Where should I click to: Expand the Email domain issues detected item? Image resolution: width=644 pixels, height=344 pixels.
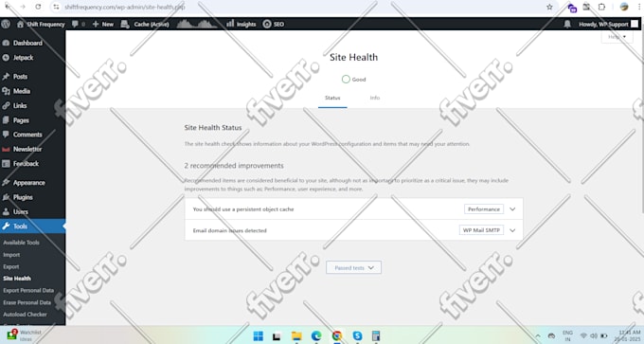pos(353,230)
